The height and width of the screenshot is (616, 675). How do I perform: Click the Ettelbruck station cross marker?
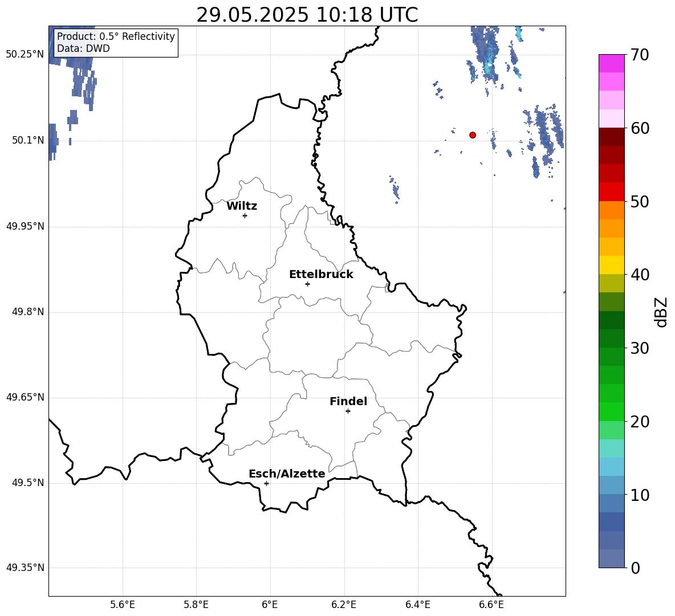click(x=307, y=284)
